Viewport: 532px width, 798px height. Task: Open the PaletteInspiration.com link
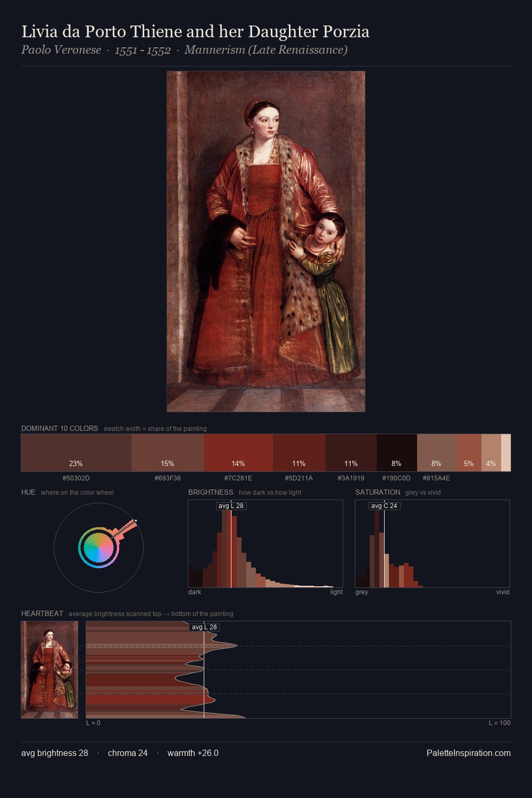point(469,753)
